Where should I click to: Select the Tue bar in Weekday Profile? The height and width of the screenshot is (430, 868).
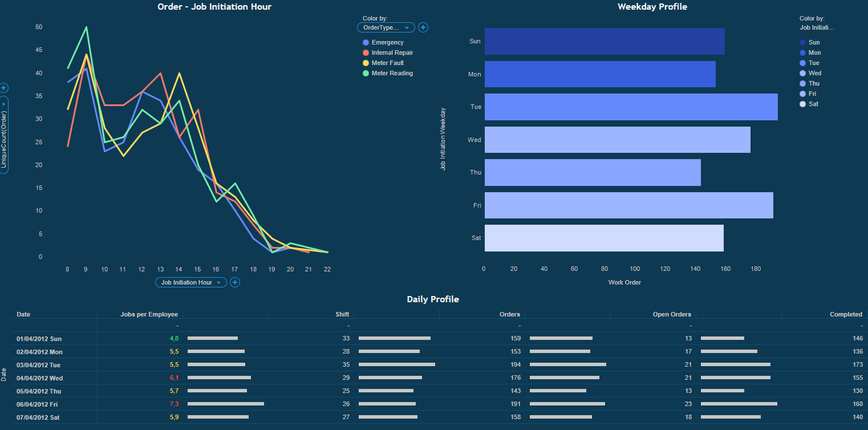click(x=631, y=107)
